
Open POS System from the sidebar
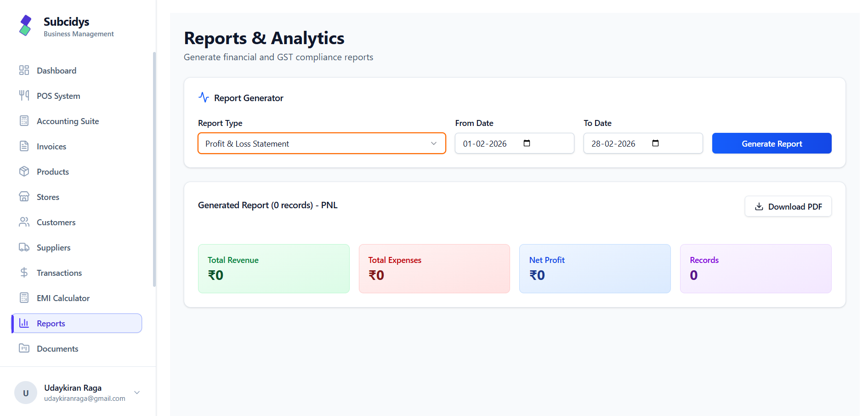pyautogui.click(x=77, y=96)
